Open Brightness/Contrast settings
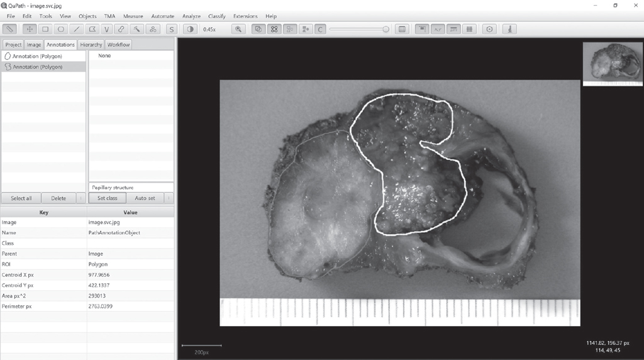This screenshot has width=644, height=360. click(189, 29)
